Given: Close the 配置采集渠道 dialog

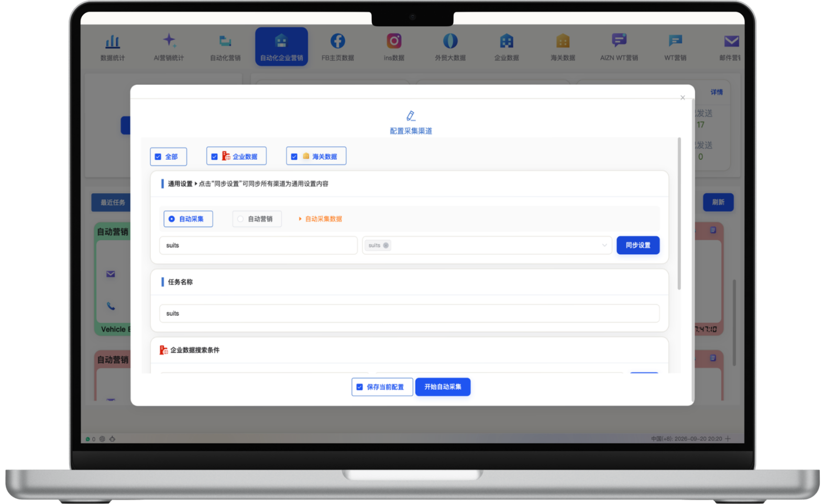Looking at the screenshot, I should (x=683, y=97).
